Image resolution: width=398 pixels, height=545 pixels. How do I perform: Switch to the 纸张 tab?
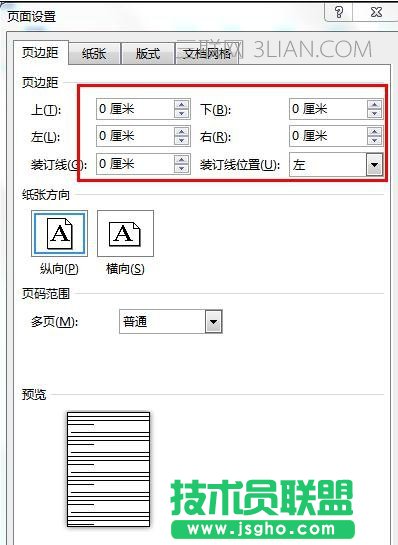[94, 54]
